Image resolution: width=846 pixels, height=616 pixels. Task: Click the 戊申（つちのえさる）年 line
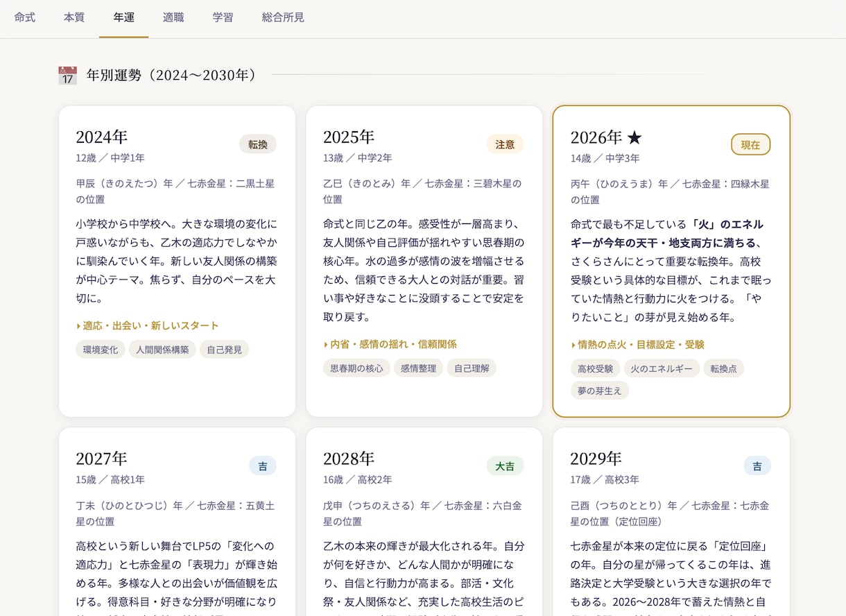tap(422, 513)
